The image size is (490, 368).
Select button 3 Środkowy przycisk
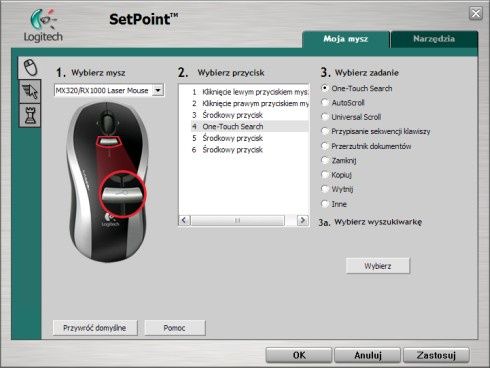point(250,115)
